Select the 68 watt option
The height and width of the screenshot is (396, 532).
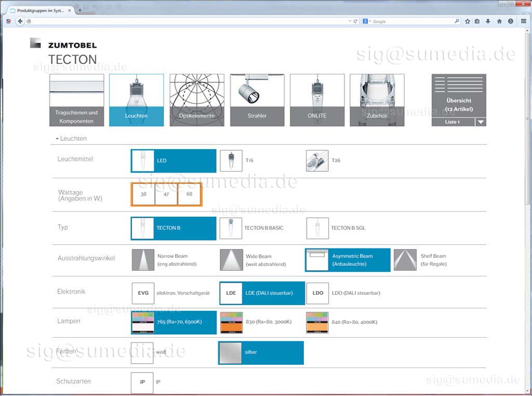189,194
